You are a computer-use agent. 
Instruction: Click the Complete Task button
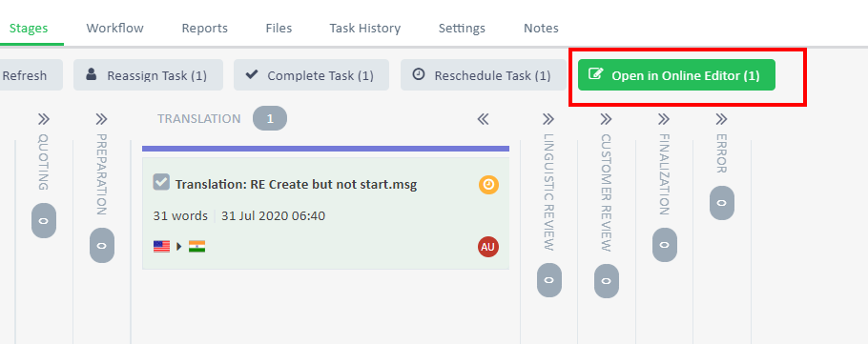click(x=311, y=75)
